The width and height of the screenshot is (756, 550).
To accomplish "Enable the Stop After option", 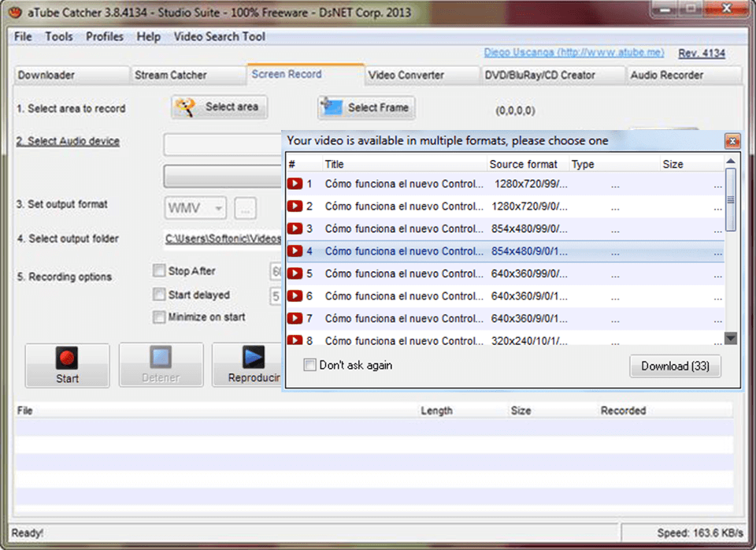I will pos(159,270).
